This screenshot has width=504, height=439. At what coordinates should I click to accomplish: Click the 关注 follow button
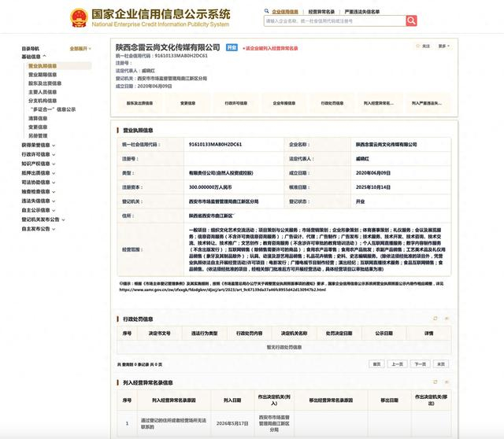[x=423, y=46]
